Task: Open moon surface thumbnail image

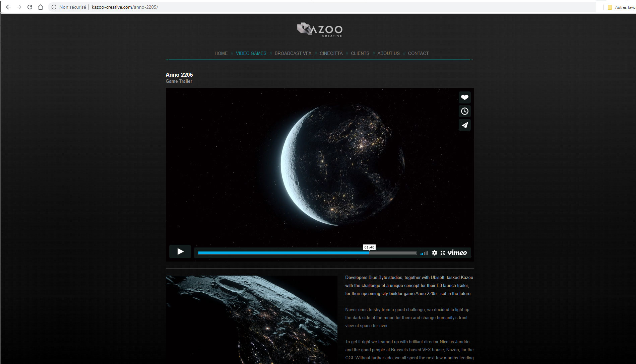Action: click(251, 319)
